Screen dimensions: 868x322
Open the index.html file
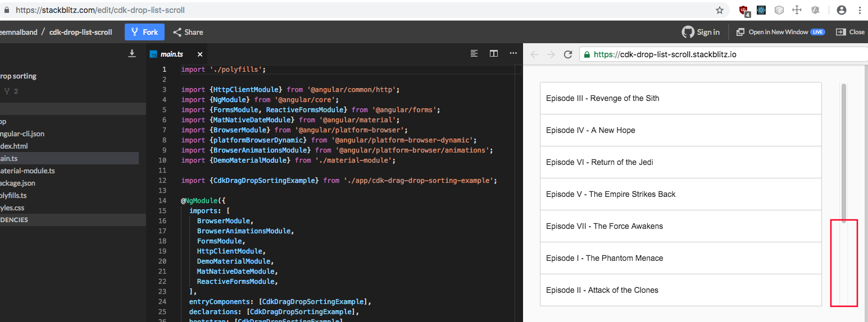point(69,146)
